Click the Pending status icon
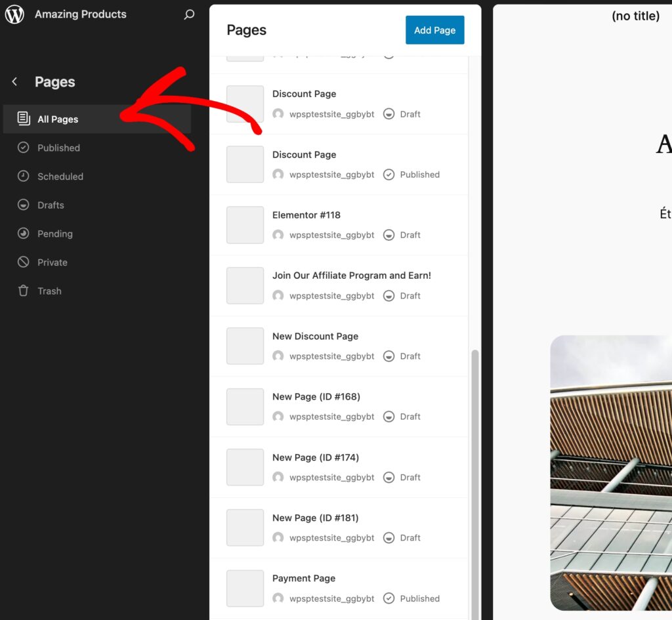 click(x=24, y=234)
